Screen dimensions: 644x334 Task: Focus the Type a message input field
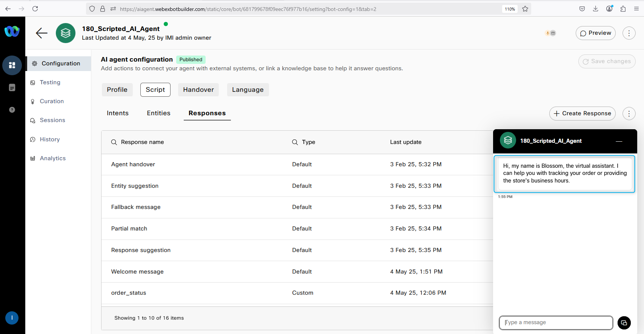(x=556, y=323)
